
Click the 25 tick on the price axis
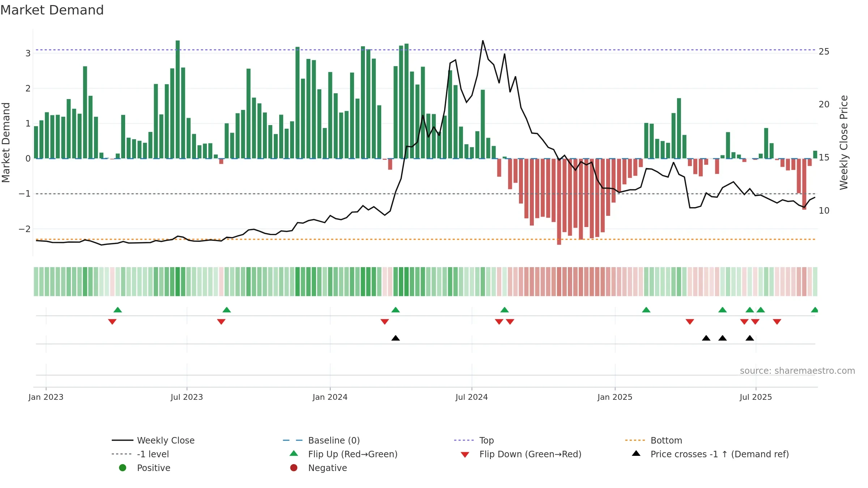[824, 52]
